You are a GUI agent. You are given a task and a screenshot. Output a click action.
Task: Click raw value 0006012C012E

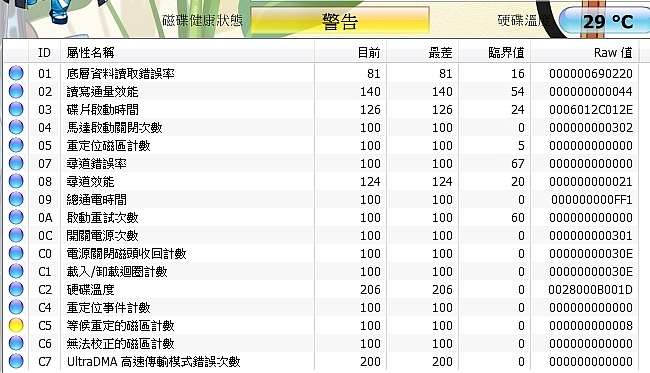click(591, 110)
